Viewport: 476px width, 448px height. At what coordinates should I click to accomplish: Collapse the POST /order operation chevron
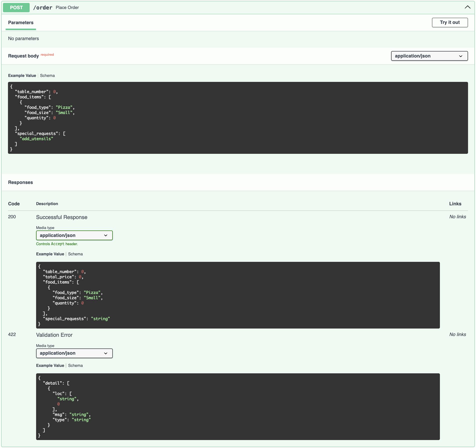[468, 7]
